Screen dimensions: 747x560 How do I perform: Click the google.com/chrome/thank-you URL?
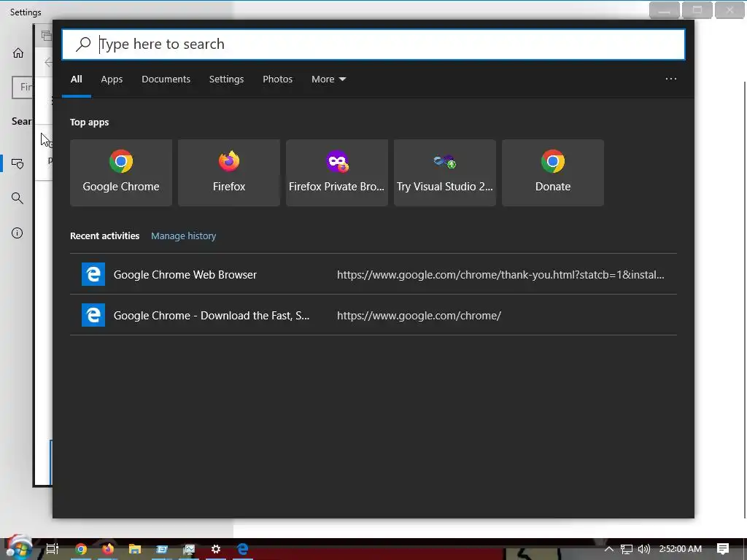tap(500, 275)
